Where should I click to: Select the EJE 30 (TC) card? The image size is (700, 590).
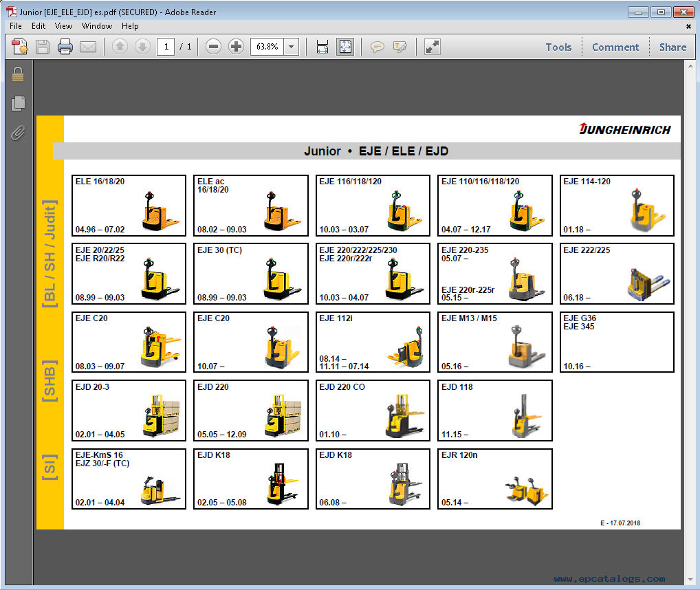pos(250,274)
